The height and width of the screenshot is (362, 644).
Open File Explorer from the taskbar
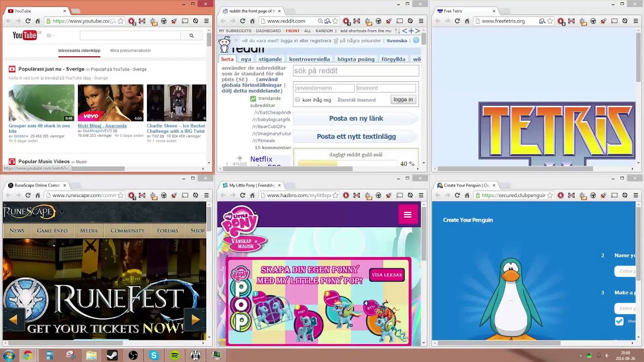(x=91, y=355)
